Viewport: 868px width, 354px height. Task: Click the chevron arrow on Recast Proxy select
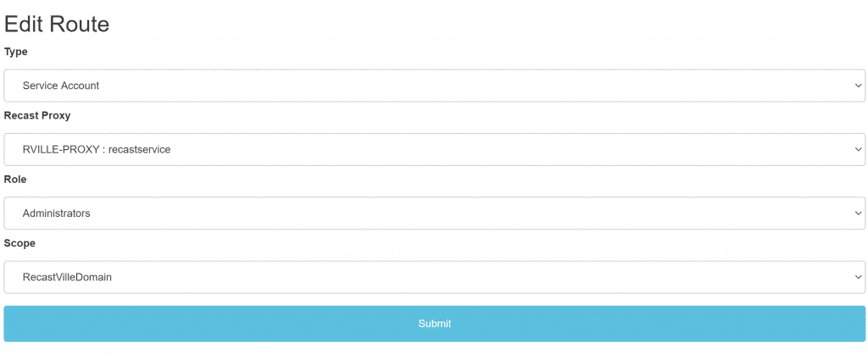[859, 150]
